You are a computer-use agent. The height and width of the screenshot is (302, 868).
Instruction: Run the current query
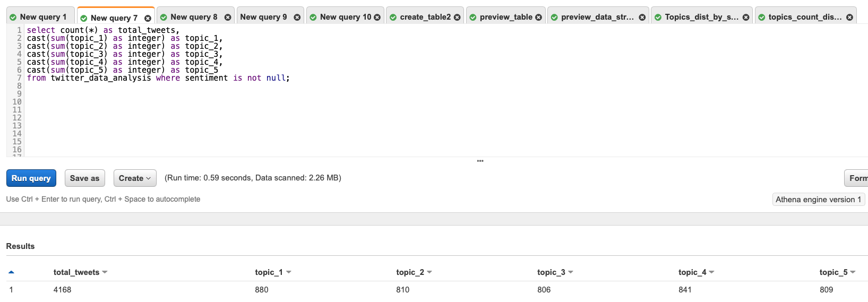point(31,178)
